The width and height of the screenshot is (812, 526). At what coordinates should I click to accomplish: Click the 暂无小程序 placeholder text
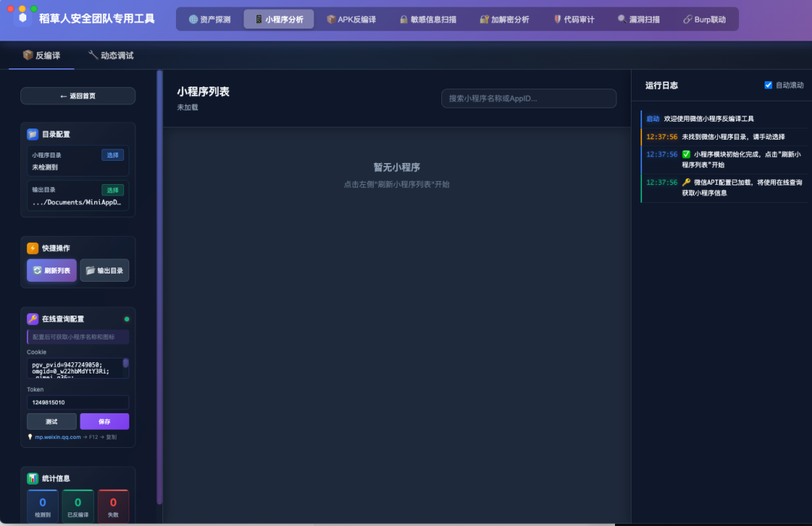click(x=397, y=168)
